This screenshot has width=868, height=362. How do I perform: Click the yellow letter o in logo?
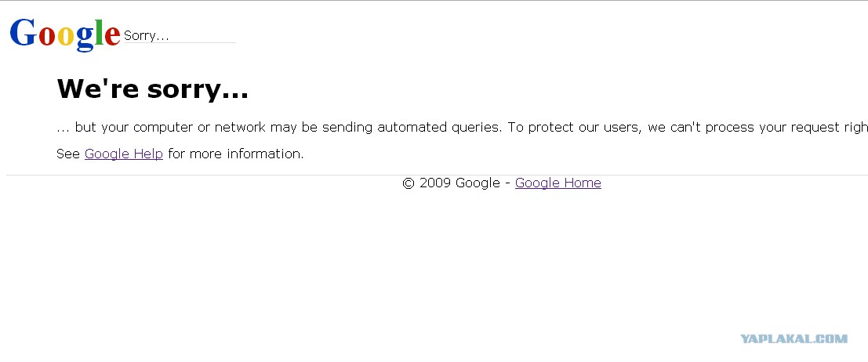(66, 36)
